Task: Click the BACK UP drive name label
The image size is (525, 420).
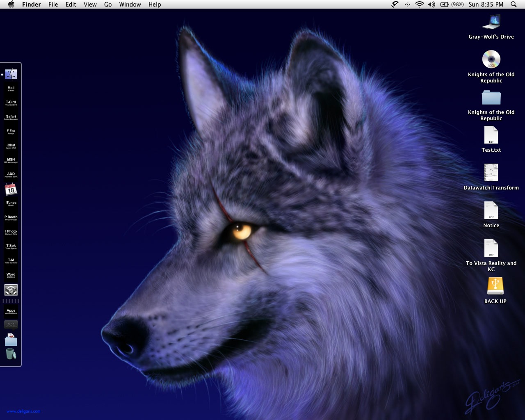Action: click(x=495, y=301)
